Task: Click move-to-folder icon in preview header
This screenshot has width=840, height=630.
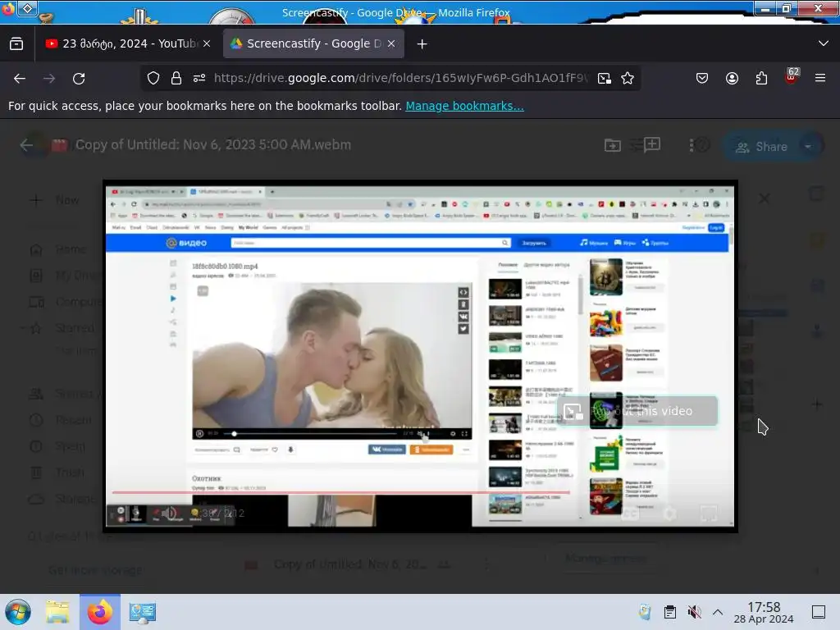Action: [612, 145]
